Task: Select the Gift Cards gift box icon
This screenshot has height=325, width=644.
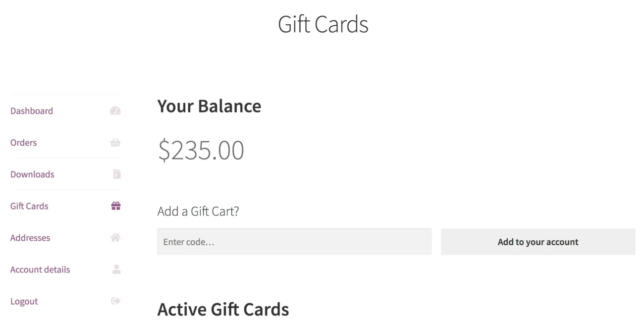Action: coord(115,206)
